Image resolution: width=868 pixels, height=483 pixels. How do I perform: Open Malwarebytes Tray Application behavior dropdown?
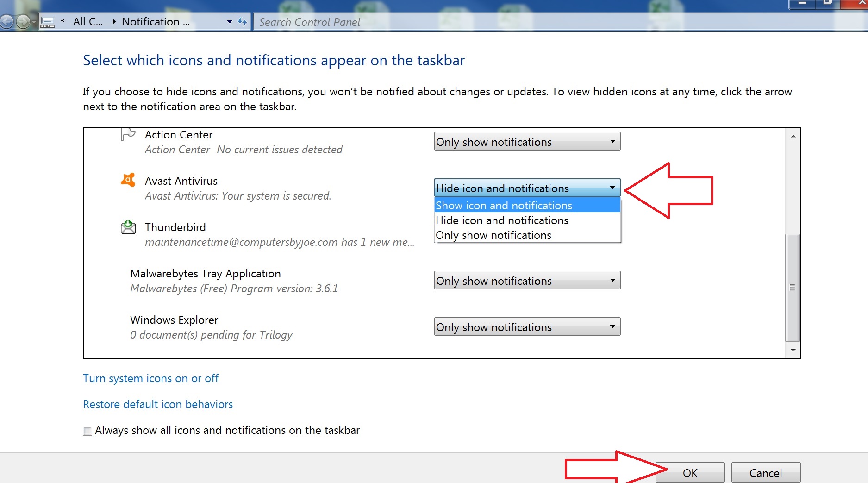click(x=527, y=281)
